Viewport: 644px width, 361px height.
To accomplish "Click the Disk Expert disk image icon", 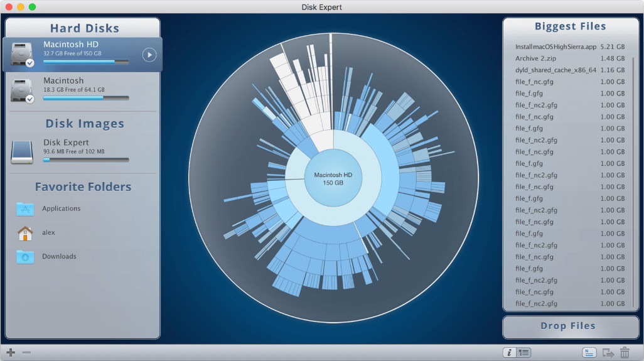I will (x=22, y=153).
